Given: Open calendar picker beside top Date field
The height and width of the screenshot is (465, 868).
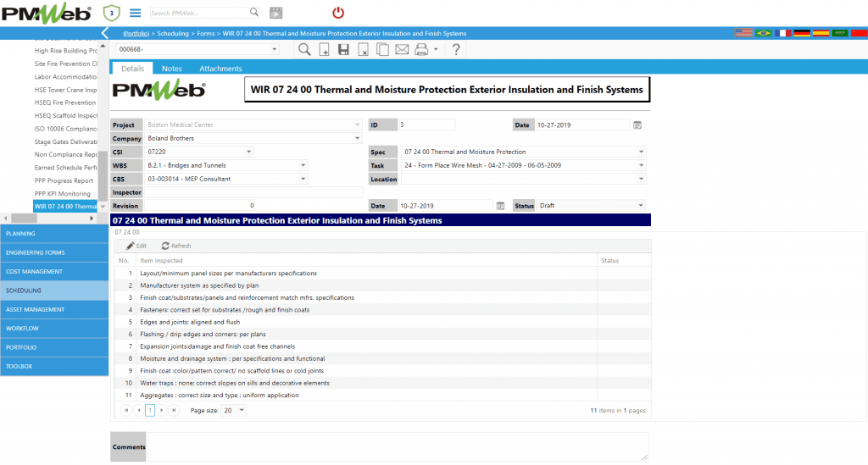Looking at the screenshot, I should click(637, 125).
